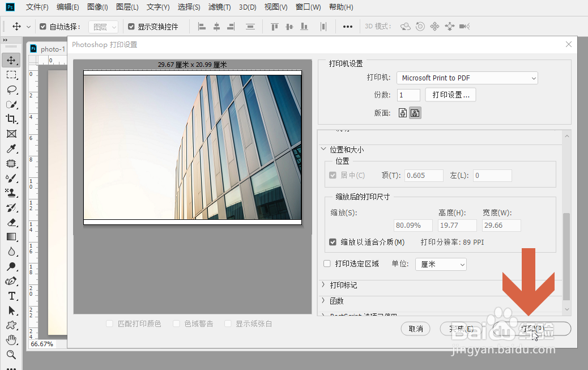
Task: Open the 滤镜(T) menu
Action: (219, 7)
